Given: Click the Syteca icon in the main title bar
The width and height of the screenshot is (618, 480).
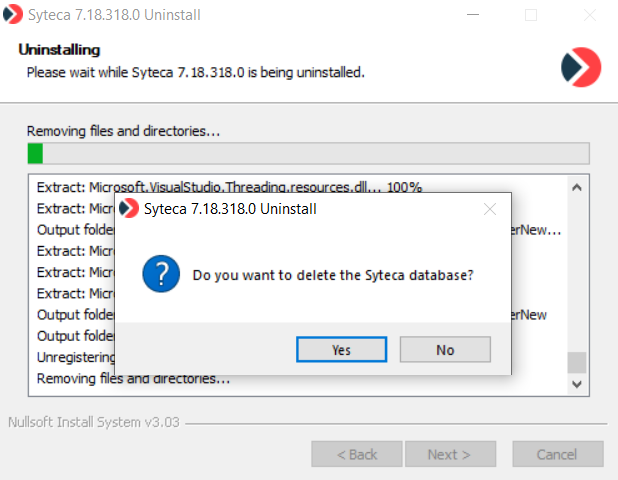Looking at the screenshot, I should [x=14, y=15].
